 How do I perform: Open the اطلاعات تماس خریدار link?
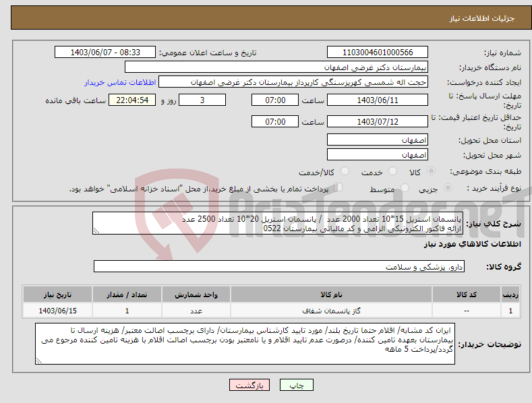pyautogui.click(x=120, y=82)
